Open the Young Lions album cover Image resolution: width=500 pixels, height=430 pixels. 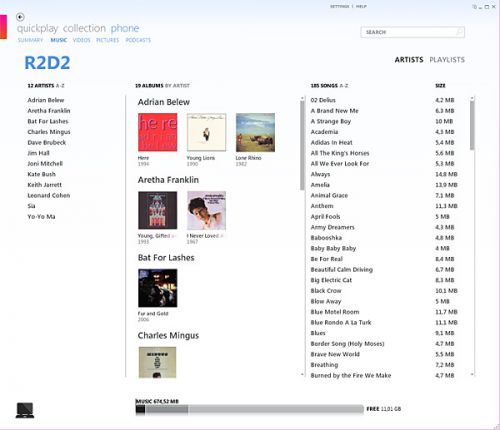coord(206,132)
